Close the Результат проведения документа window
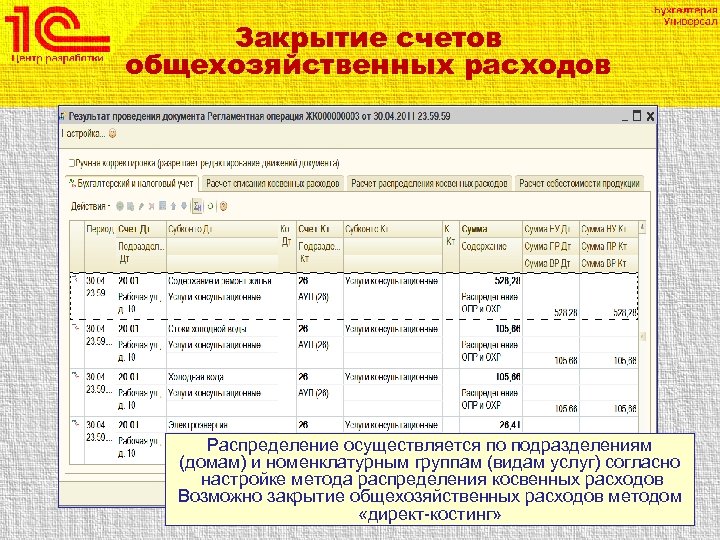Image resolution: width=720 pixels, height=540 pixels. (x=650, y=116)
